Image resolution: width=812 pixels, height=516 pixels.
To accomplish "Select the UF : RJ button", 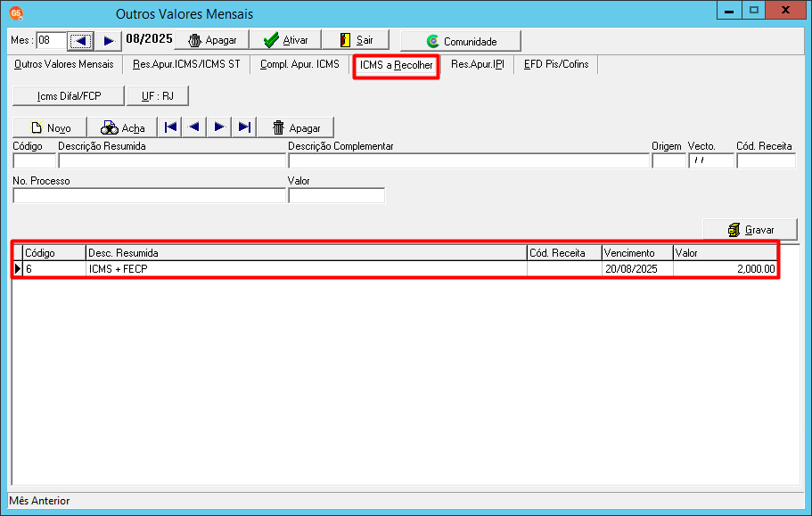I will point(158,95).
